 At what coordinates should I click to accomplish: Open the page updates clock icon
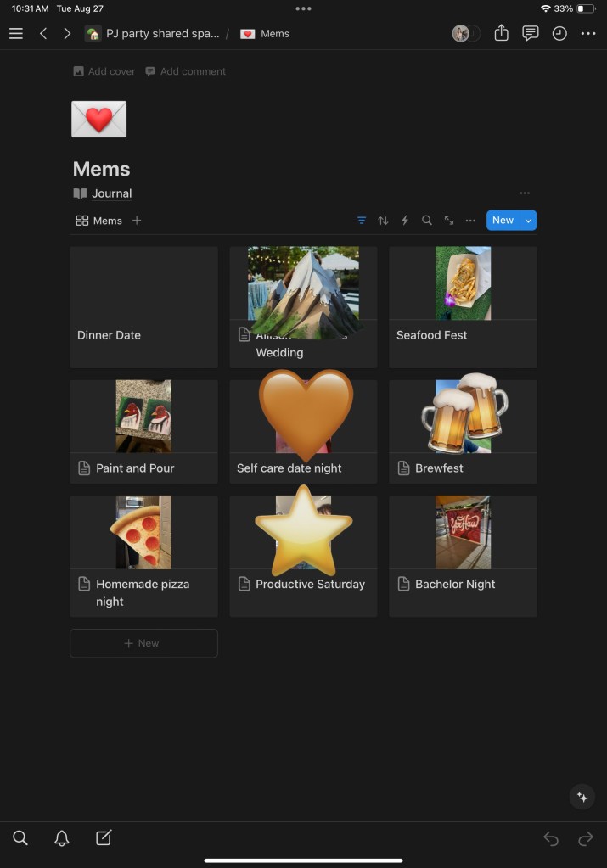[559, 33]
